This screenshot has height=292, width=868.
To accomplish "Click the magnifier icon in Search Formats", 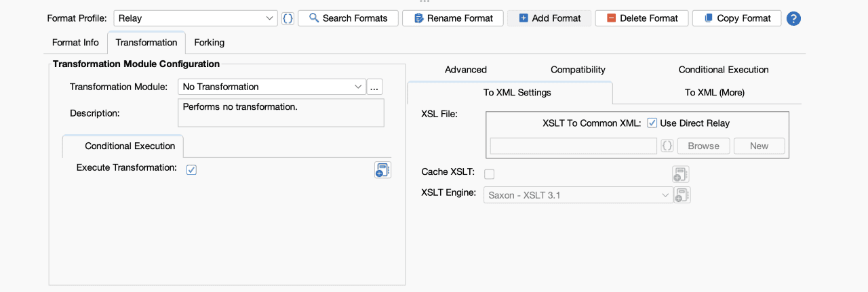I will [x=314, y=18].
